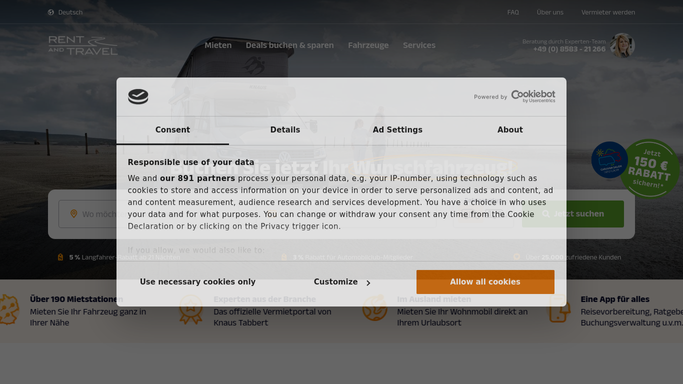Click the 150 € Rabatt green badge
The width and height of the screenshot is (683, 384).
pos(650,169)
